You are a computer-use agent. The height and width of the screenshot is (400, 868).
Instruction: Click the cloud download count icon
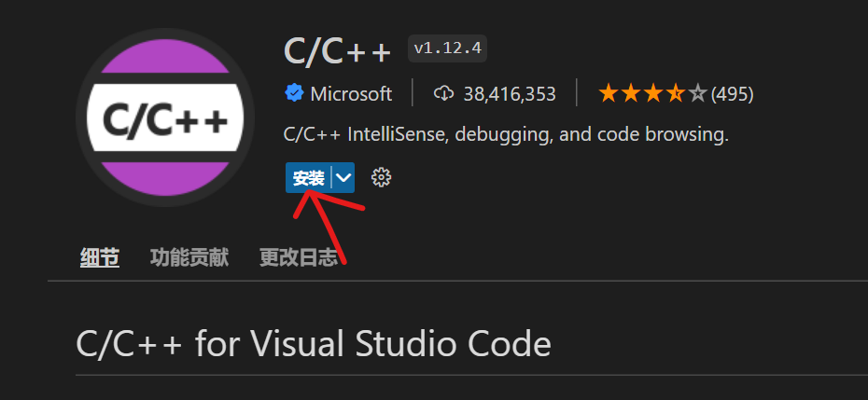pyautogui.click(x=444, y=93)
